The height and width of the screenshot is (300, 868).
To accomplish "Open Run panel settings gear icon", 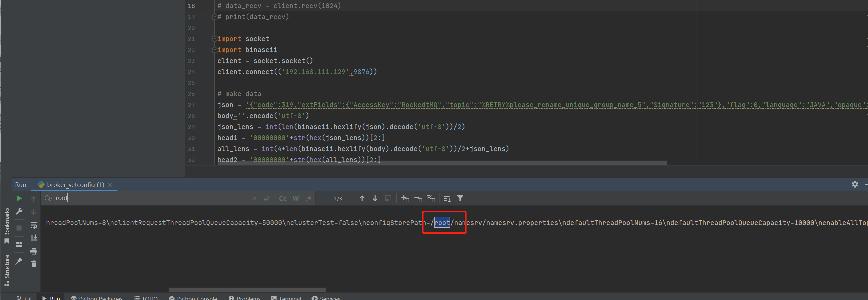I will [855, 185].
